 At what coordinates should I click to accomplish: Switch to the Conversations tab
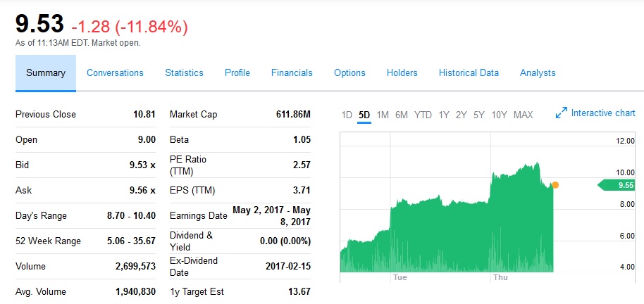pos(115,73)
